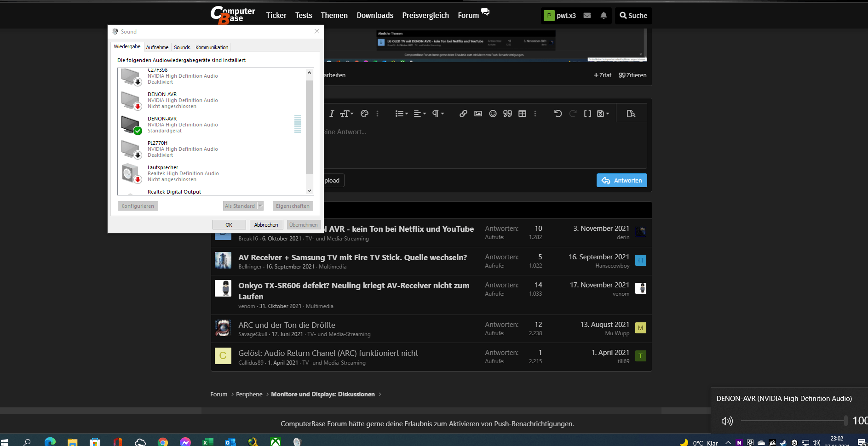Click OK in the Sound dialog
The image size is (868, 446).
click(229, 225)
